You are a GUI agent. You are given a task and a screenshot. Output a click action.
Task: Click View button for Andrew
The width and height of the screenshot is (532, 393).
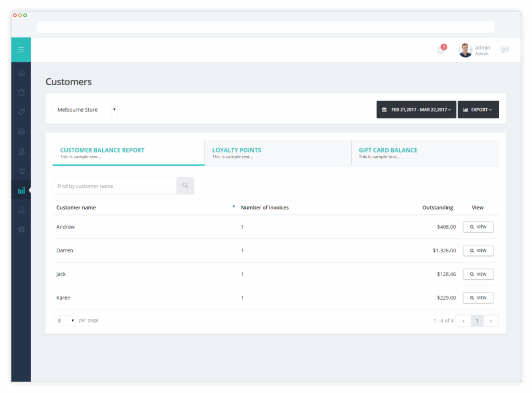(478, 227)
